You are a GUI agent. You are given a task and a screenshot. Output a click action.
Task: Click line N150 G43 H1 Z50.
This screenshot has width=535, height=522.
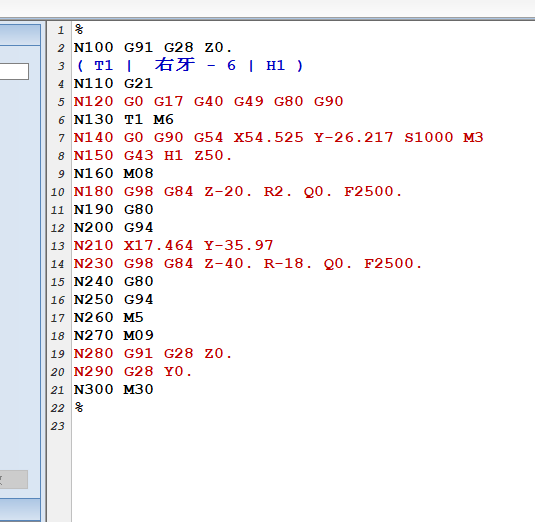point(153,156)
